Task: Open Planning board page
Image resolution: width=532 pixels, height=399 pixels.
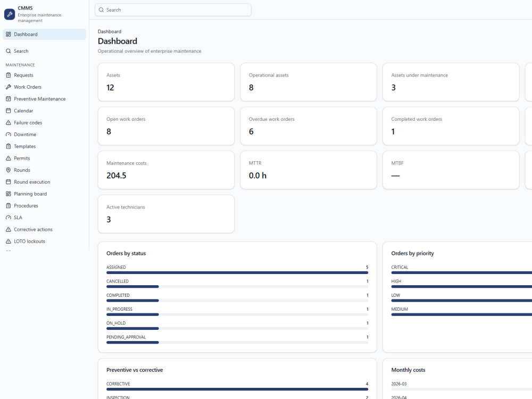Action: [45, 194]
